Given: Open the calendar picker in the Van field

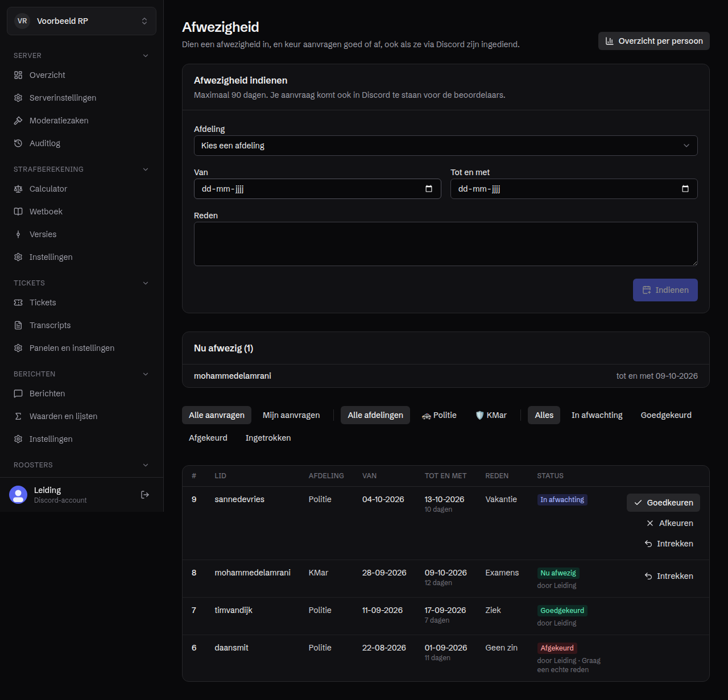Looking at the screenshot, I should point(429,189).
